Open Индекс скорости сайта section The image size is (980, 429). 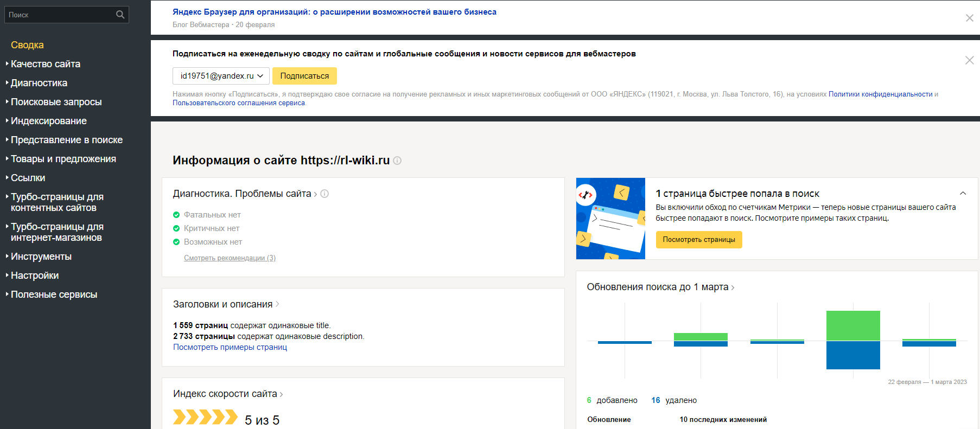225,394
